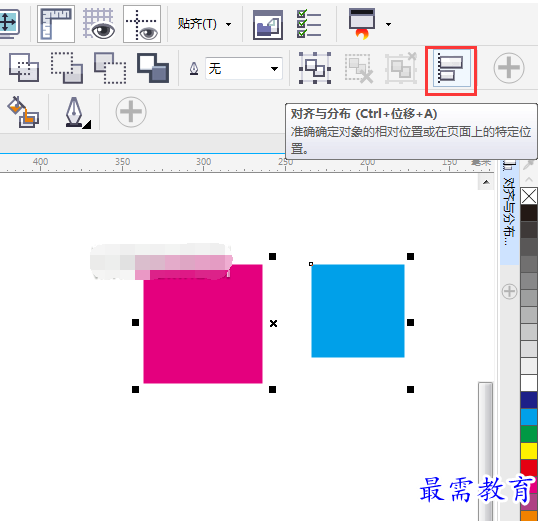Open the outline width dropdown showing 无
541x521 pixels.
pos(244,69)
